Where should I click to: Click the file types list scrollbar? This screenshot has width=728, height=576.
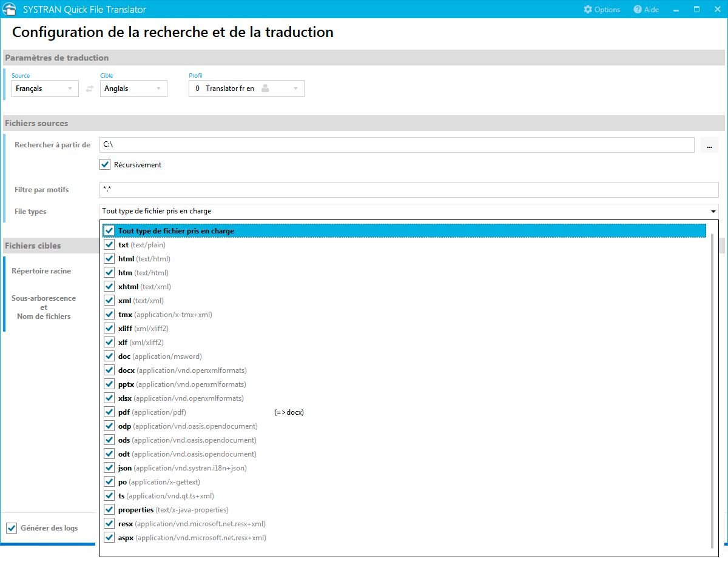click(x=713, y=391)
